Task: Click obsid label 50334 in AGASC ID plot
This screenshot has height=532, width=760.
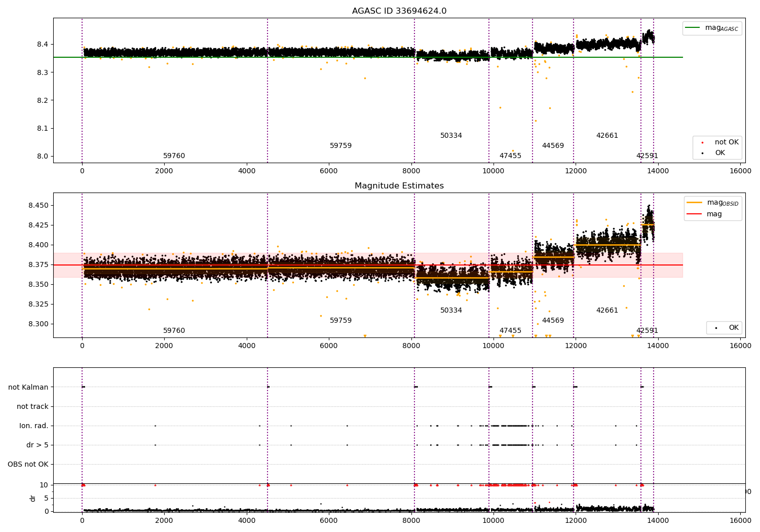Action: pos(451,136)
